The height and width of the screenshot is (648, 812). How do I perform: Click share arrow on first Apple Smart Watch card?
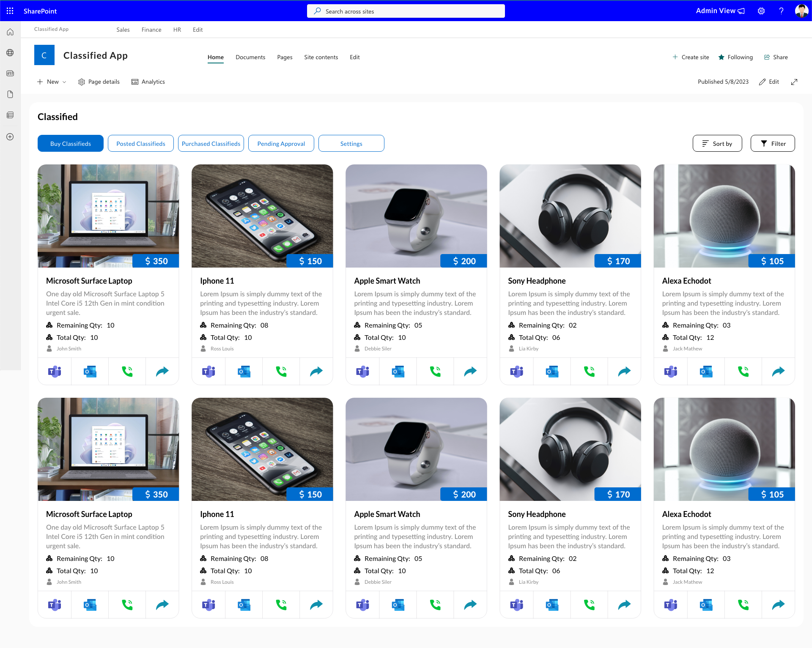[470, 372]
